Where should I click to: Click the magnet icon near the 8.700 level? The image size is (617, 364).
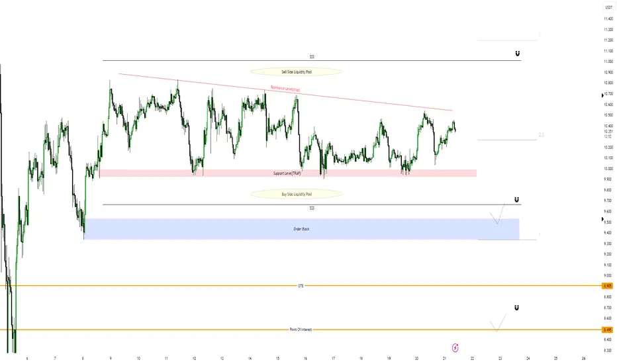point(516,307)
